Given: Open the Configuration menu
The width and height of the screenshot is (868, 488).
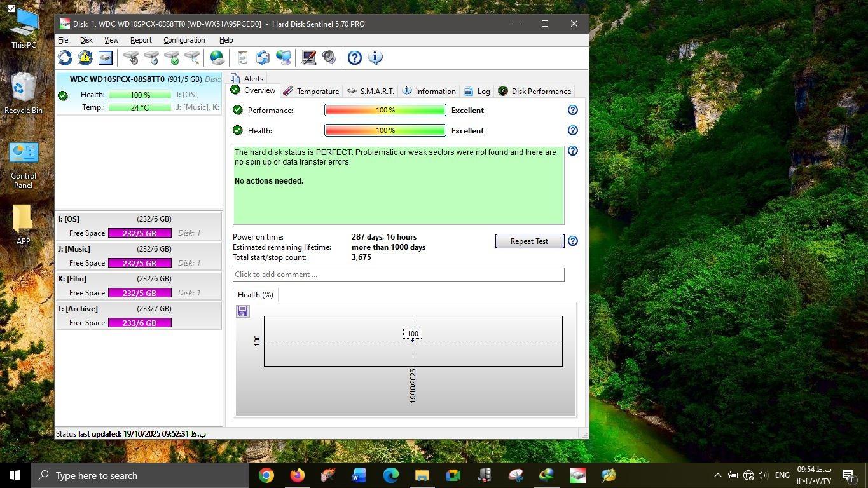Looking at the screenshot, I should coord(184,40).
